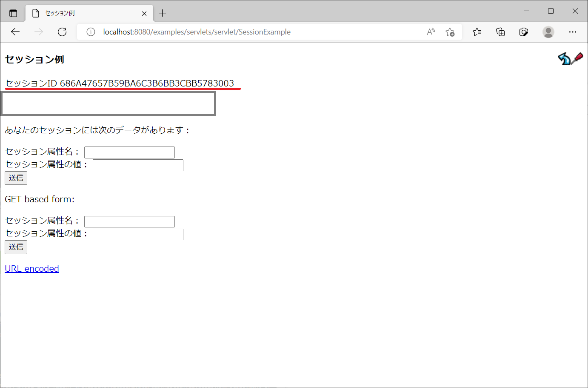This screenshot has width=588, height=388.
Task: Follow the URL encoded link
Action: [x=31, y=268]
